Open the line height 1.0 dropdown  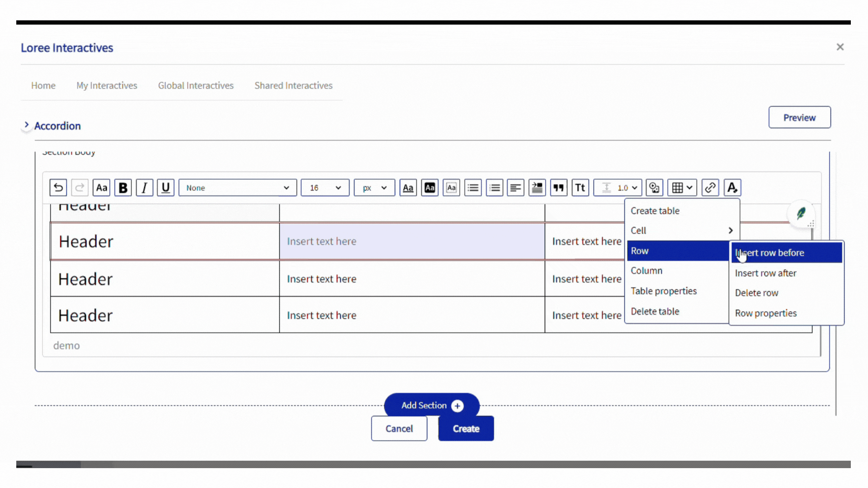click(x=618, y=188)
